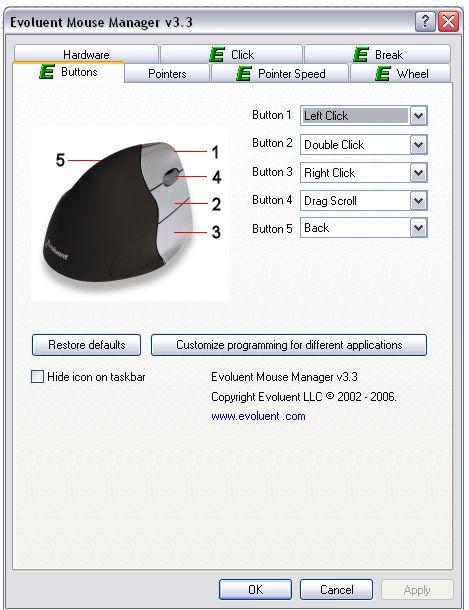Click the Button 1 label

pos(272,115)
